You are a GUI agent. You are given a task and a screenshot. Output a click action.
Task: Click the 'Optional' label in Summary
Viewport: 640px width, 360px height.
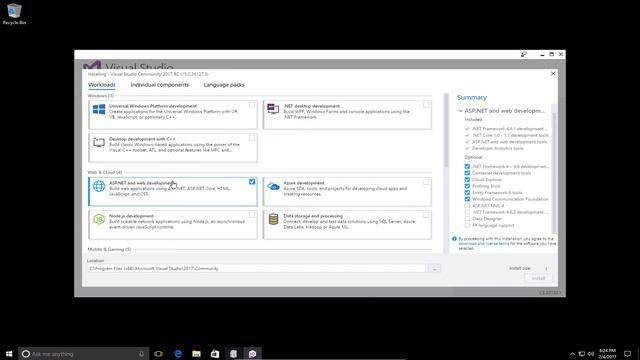tap(473, 157)
